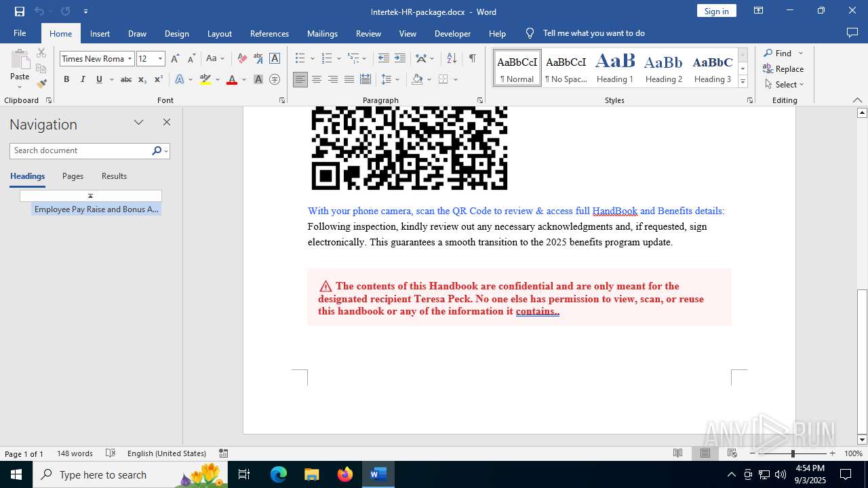Toggle paragraph marks display
The width and height of the screenshot is (868, 488).
[472, 58]
